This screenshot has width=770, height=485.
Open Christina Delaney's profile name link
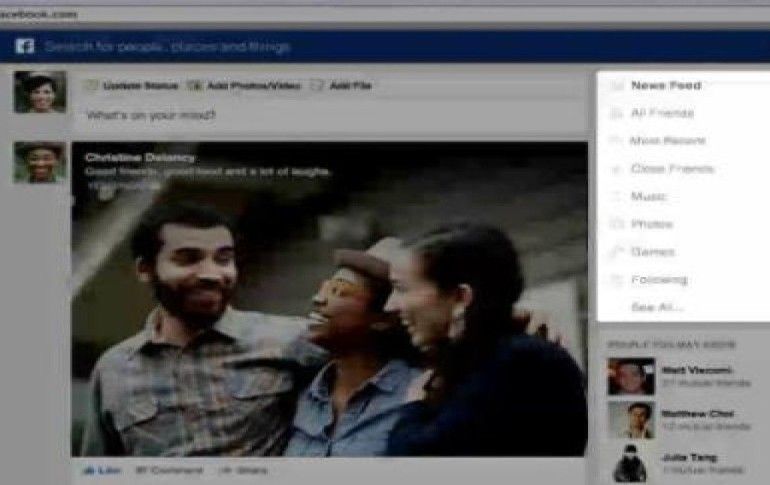140,157
